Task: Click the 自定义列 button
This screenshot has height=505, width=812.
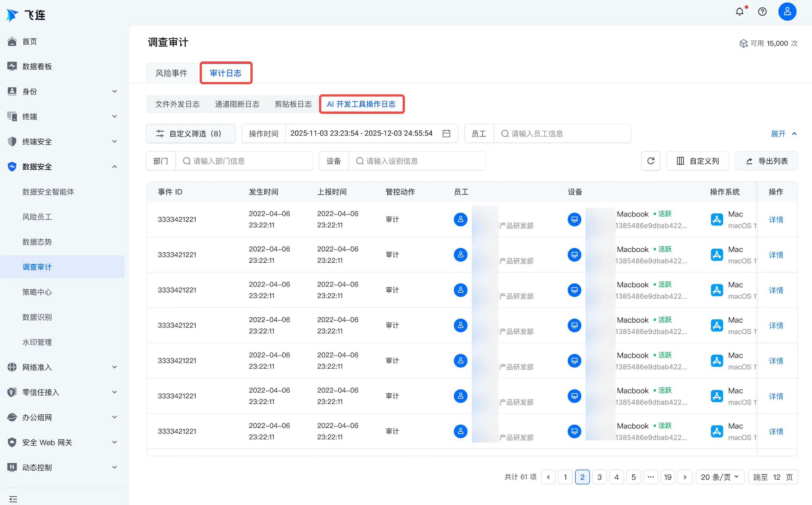Action: [697, 161]
